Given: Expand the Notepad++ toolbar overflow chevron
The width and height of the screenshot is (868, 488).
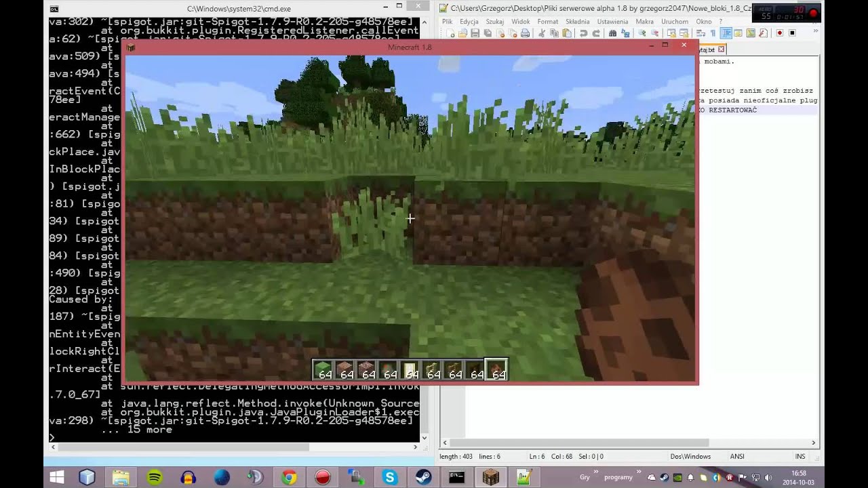Looking at the screenshot, I should (x=816, y=31).
